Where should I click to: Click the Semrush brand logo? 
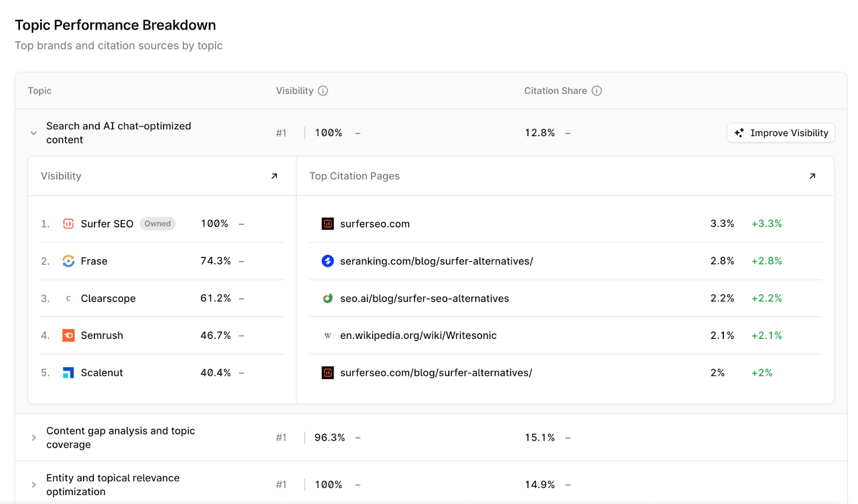(x=68, y=336)
